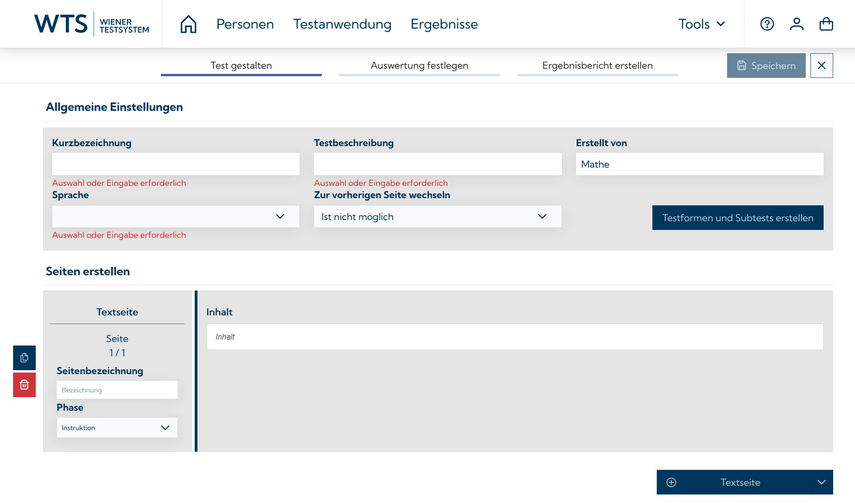This screenshot has height=504, width=855.
Task: Open Zur vorherigen Seite wechseln dropdown
Action: click(x=437, y=216)
